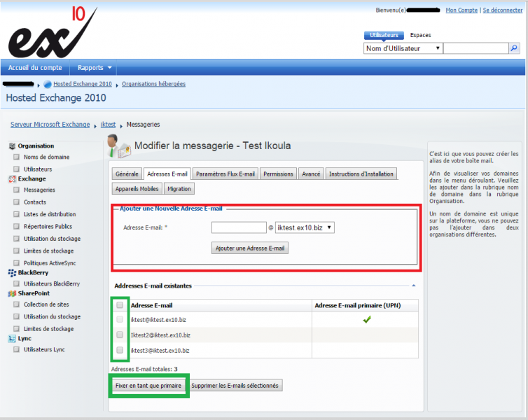Check the iktest@iktest.ex10.biz checkbox
Image resolution: width=528 pixels, height=420 pixels.
(120, 319)
